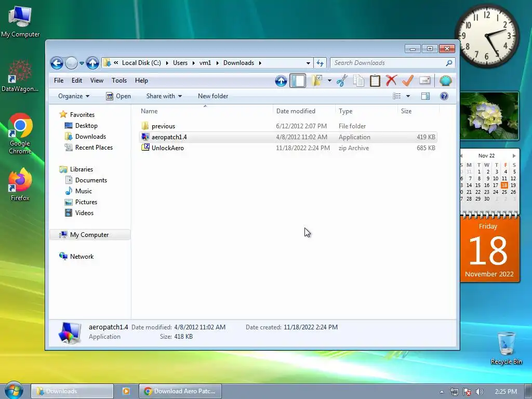
Task: Click the volume speaker tray icon
Action: [479, 392]
